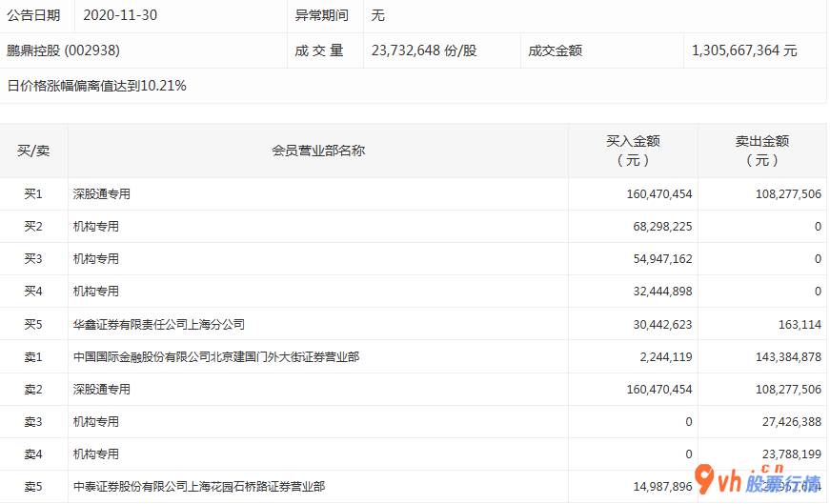The width and height of the screenshot is (830, 504).
Task: Click the stock name 鹏鼎控股 (002938)
Action: [63, 50]
